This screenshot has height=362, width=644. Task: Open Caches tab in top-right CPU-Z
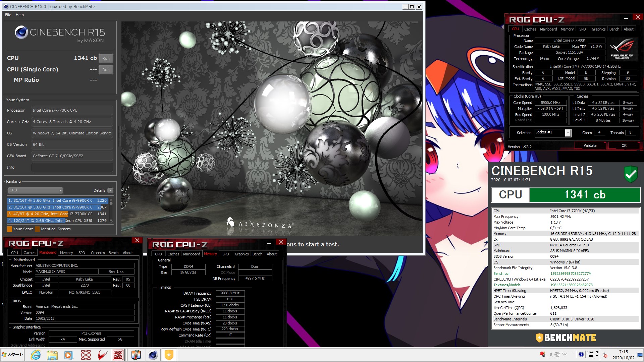(x=530, y=29)
